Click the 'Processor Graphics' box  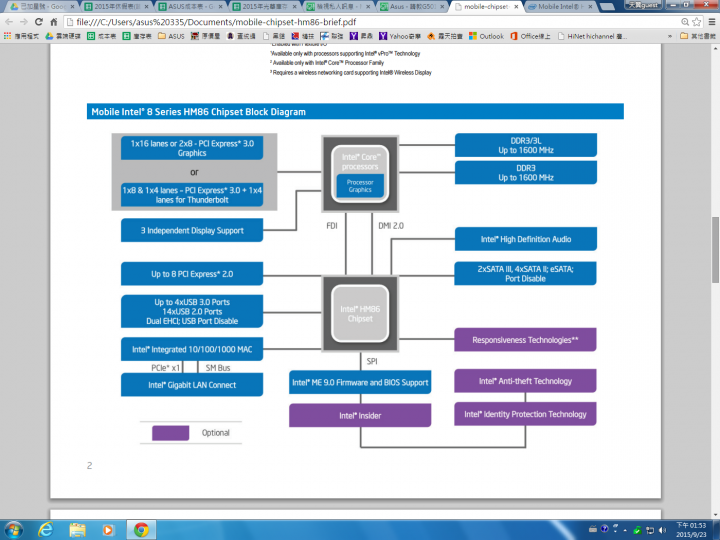tap(360, 186)
